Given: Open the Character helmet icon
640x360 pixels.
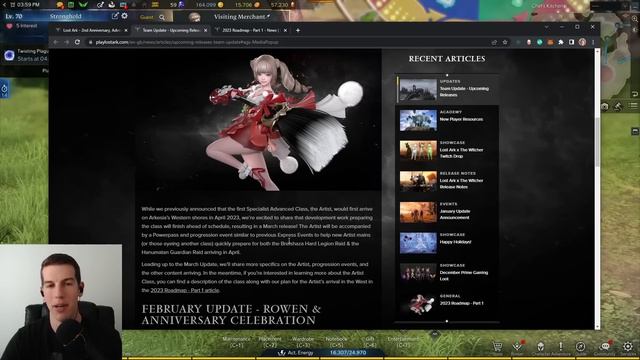Looking at the screenshot, I should [x=540, y=347].
